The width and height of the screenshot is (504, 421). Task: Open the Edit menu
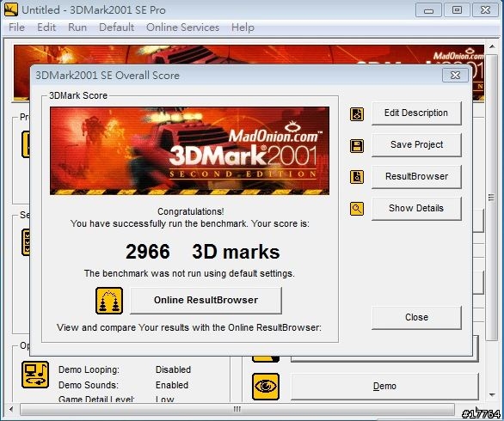click(x=46, y=27)
